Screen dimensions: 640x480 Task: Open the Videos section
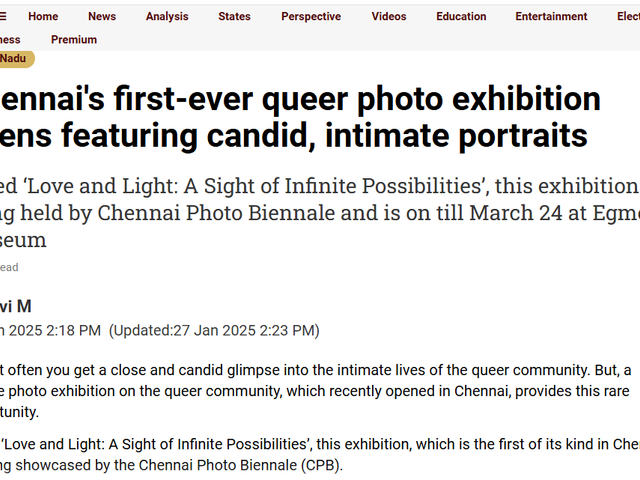389,17
